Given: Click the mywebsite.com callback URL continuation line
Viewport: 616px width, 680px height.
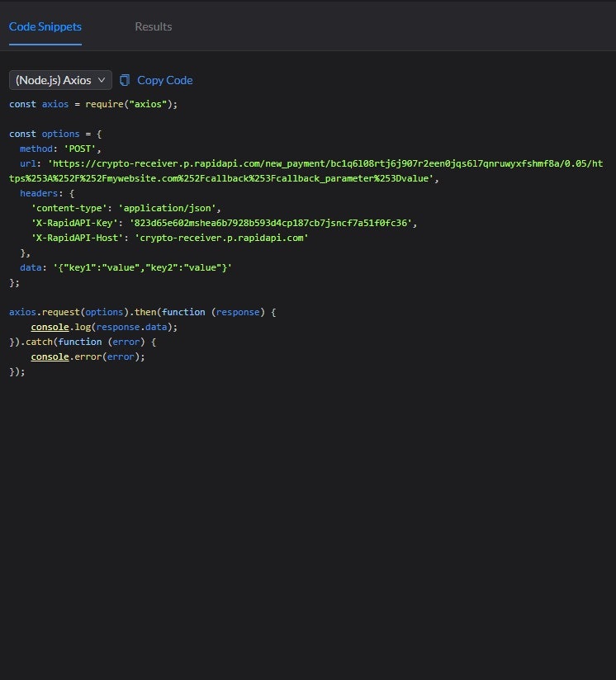Looking at the screenshot, I should (x=224, y=178).
